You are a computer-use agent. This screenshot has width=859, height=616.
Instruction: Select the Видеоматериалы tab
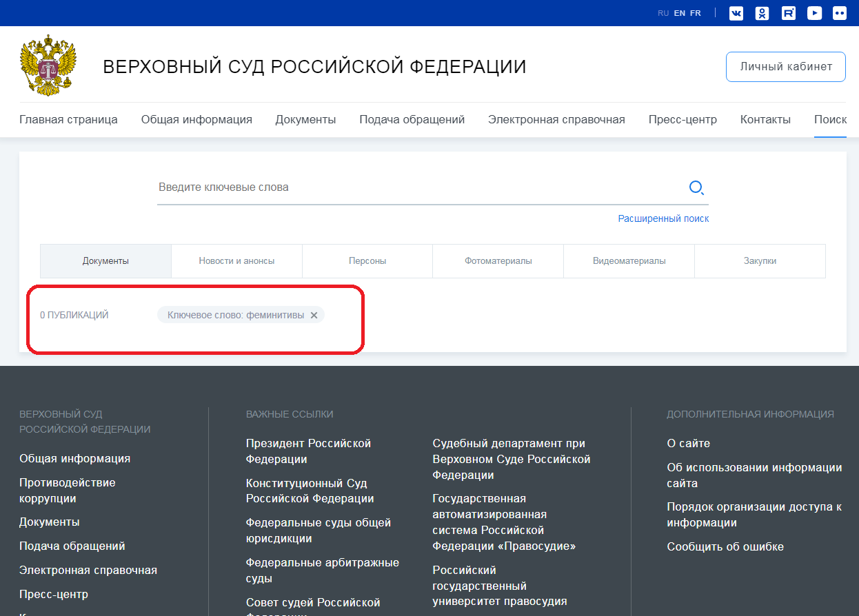(629, 261)
